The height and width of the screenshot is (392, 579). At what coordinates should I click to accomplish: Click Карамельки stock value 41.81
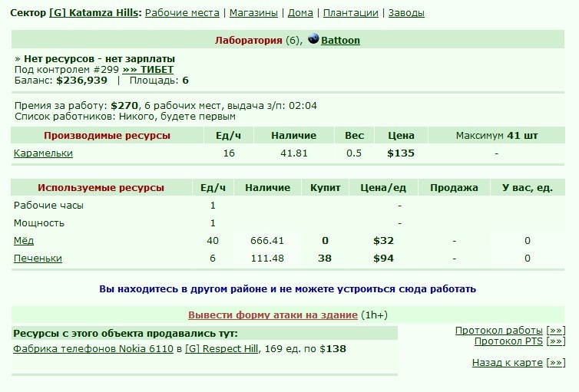coord(294,153)
